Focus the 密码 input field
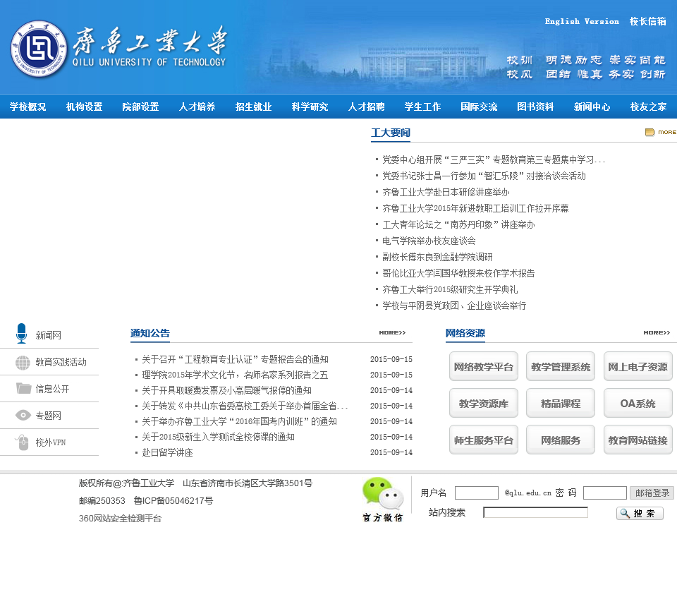The width and height of the screenshot is (677, 616). pos(604,493)
